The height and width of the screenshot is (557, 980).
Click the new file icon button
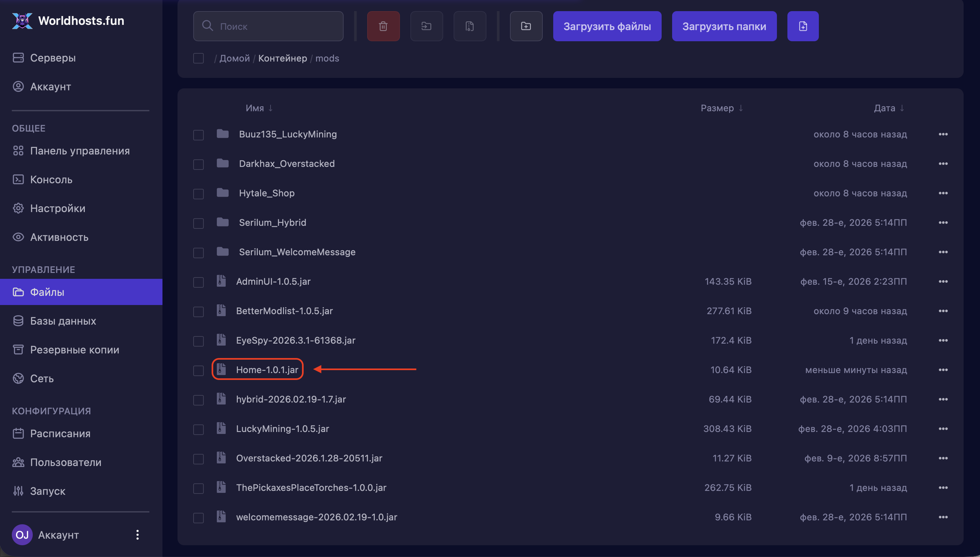point(803,26)
